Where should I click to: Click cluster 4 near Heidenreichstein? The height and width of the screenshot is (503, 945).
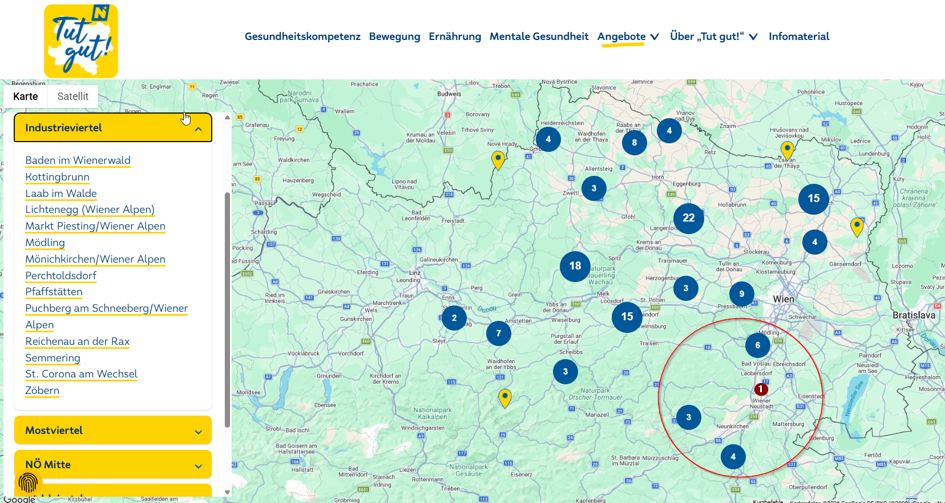tap(548, 140)
